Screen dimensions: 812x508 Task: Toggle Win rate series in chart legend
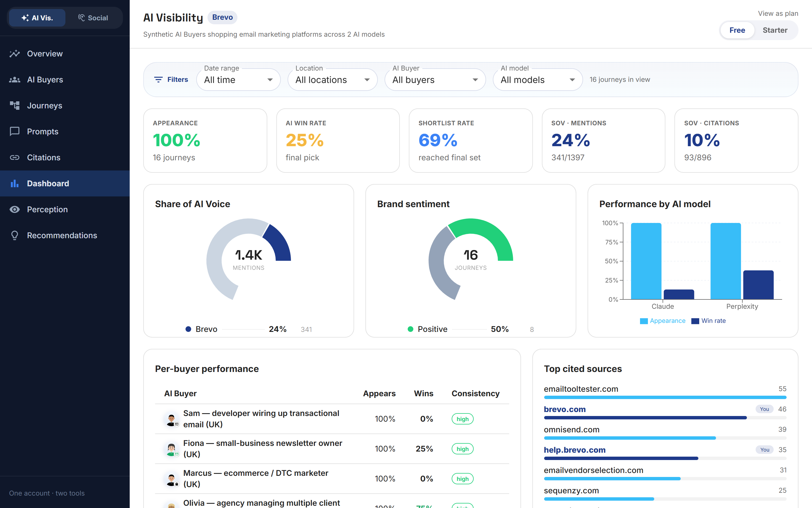(709, 321)
